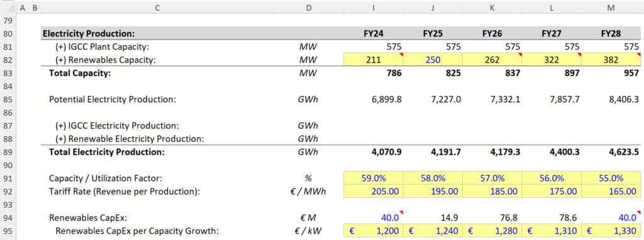The height and width of the screenshot is (240, 644).
Task: Select row 82 header
Action: 8,60
